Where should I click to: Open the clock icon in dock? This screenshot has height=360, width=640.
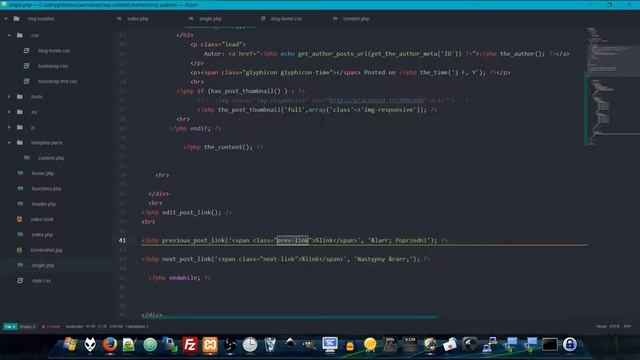point(250,344)
